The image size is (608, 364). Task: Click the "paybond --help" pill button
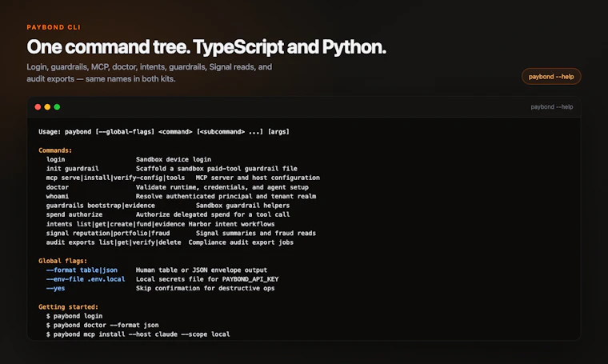point(551,76)
